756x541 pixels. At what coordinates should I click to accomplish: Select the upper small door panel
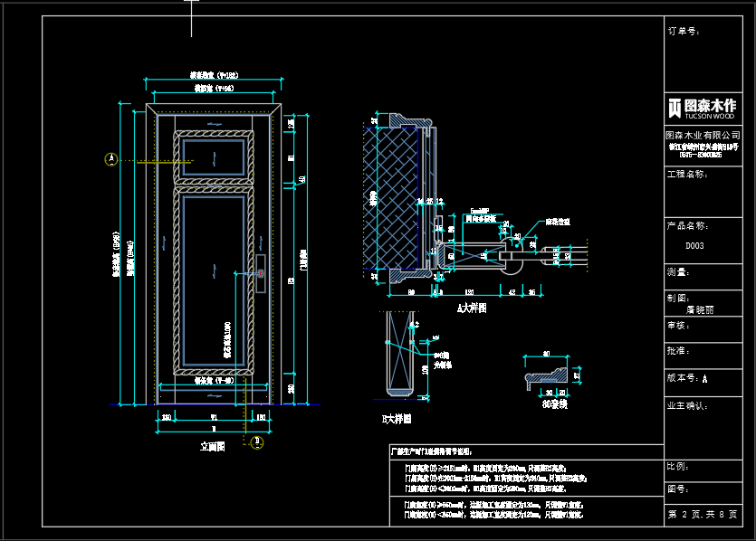point(214,157)
